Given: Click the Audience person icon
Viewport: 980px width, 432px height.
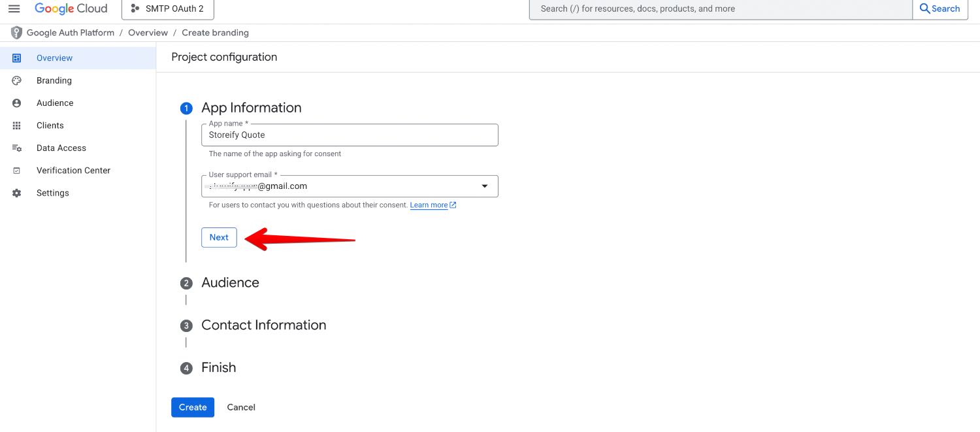Looking at the screenshot, I should [17, 103].
